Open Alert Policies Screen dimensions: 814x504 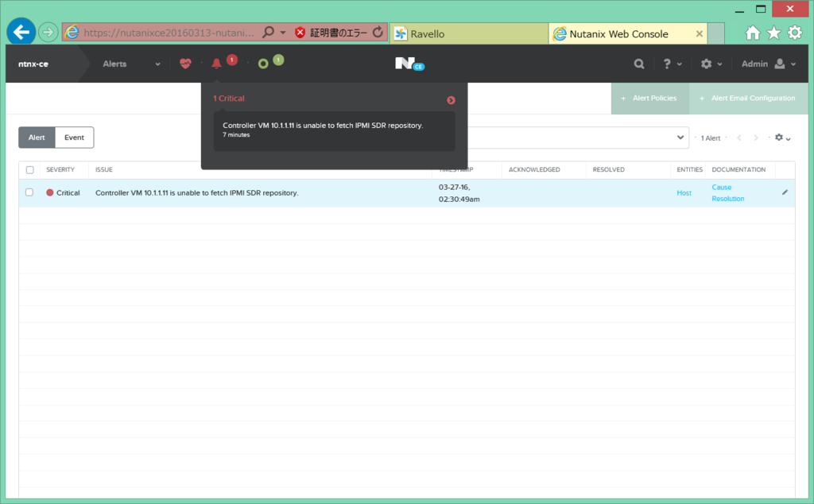[x=650, y=98]
